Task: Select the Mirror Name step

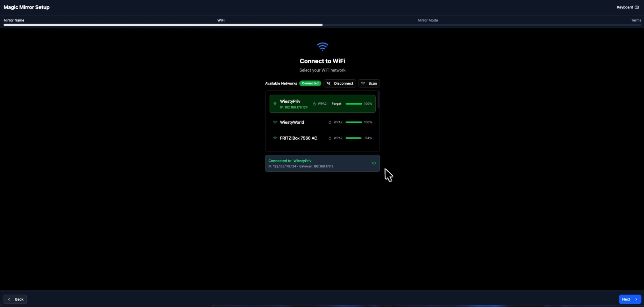Action: (x=14, y=20)
